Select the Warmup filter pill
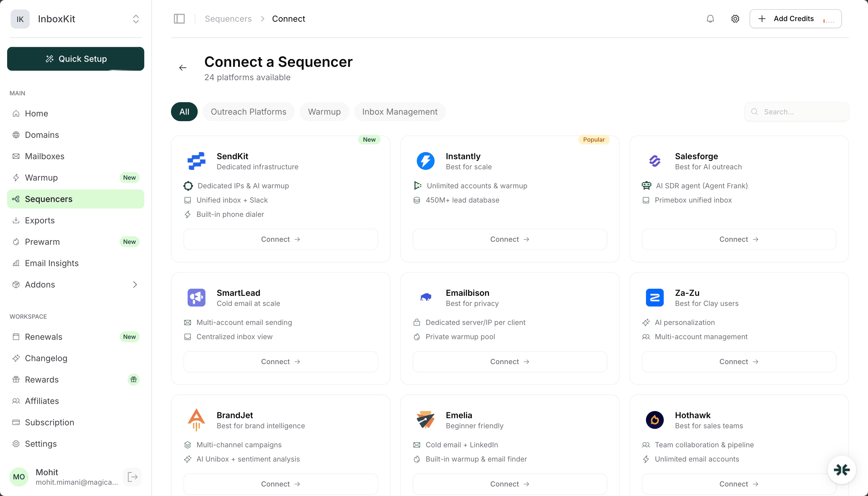Screen dimensions: 868x496 tap(324, 111)
